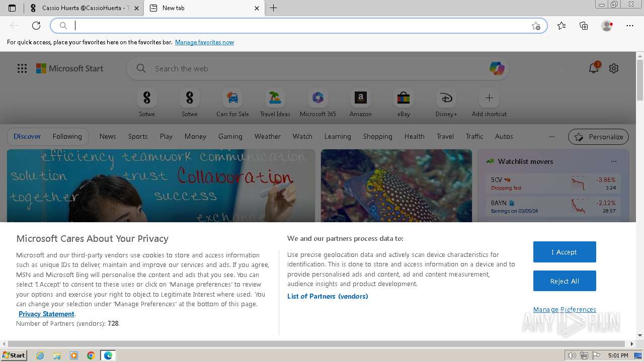
Task: Click the I Accept button
Action: coord(565,252)
